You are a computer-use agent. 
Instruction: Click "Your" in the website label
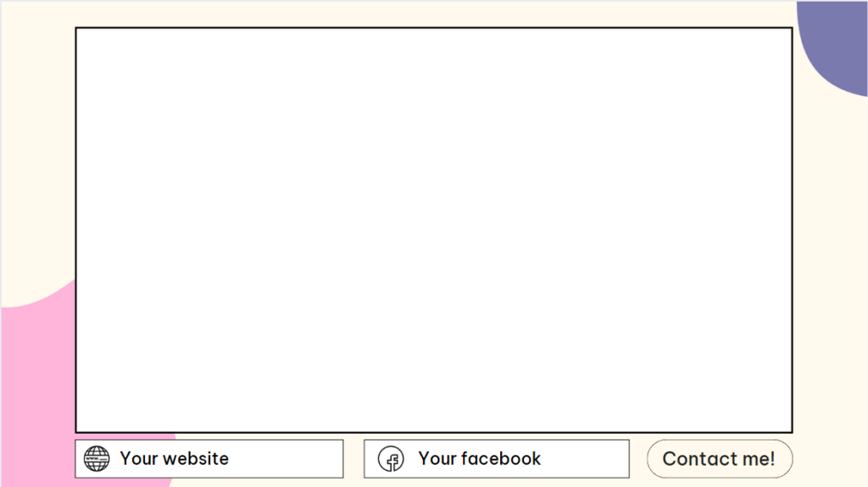point(138,458)
